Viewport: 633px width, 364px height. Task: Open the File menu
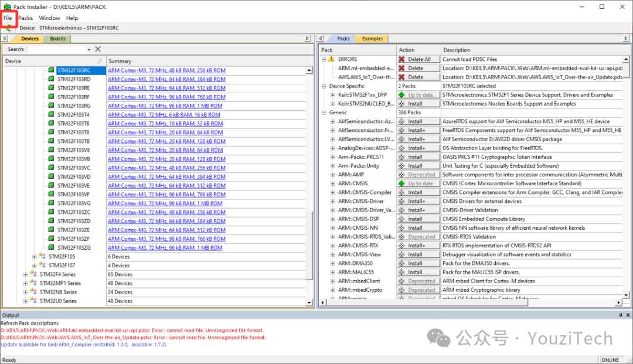coord(8,18)
